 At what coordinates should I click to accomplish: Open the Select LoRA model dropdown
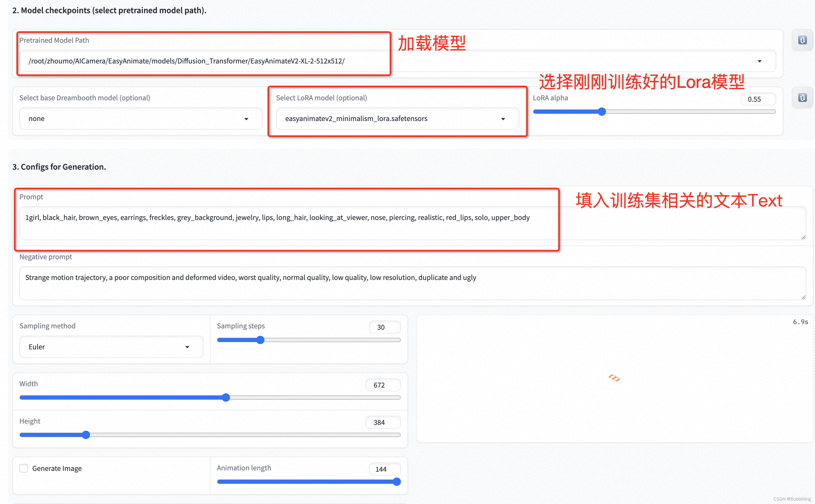[x=503, y=119]
